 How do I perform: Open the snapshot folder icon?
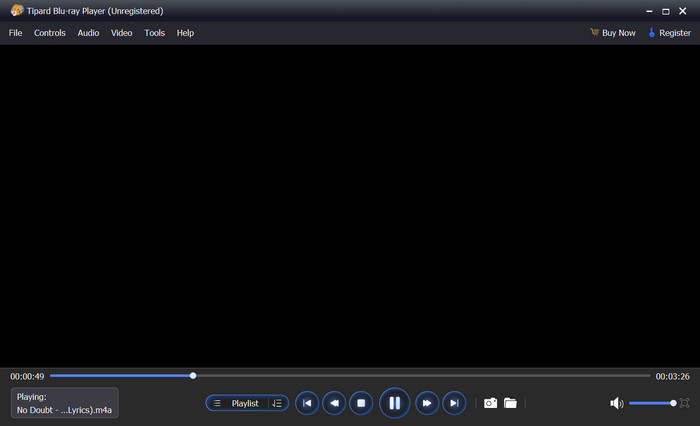(510, 403)
